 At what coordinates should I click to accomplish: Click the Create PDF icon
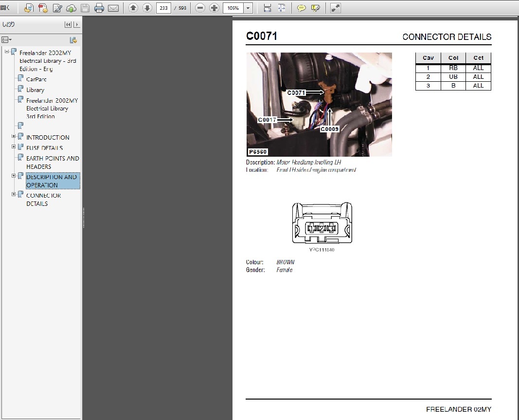pyautogui.click(x=43, y=8)
